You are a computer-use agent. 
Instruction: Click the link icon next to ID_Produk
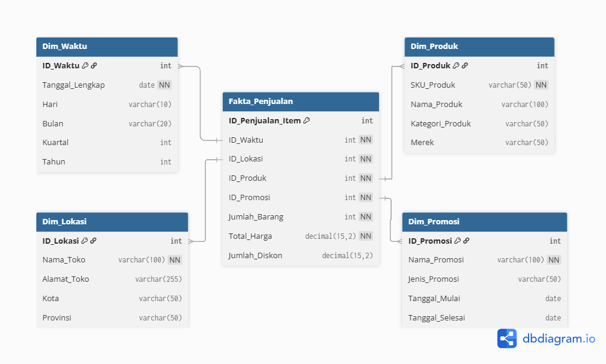(x=465, y=66)
